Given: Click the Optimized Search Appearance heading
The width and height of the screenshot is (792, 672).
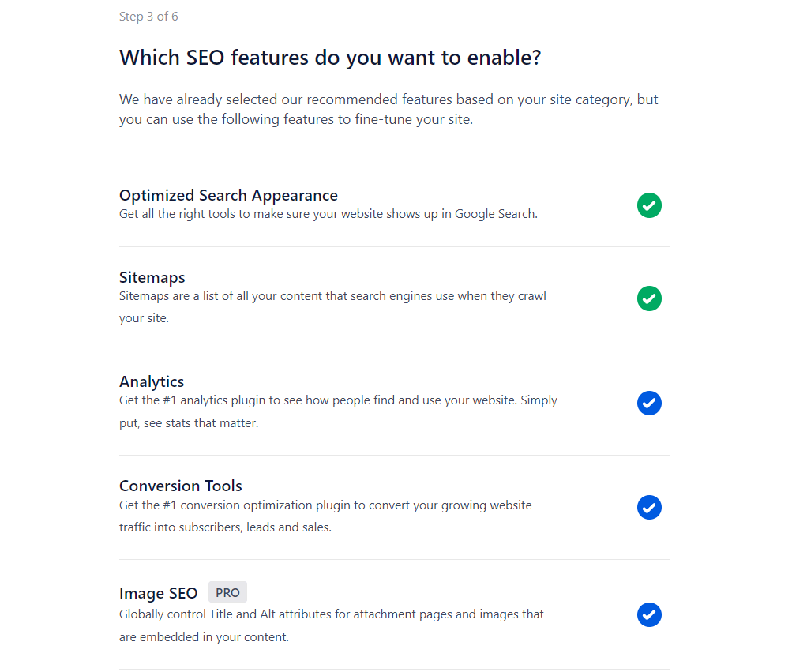Looking at the screenshot, I should 228,195.
